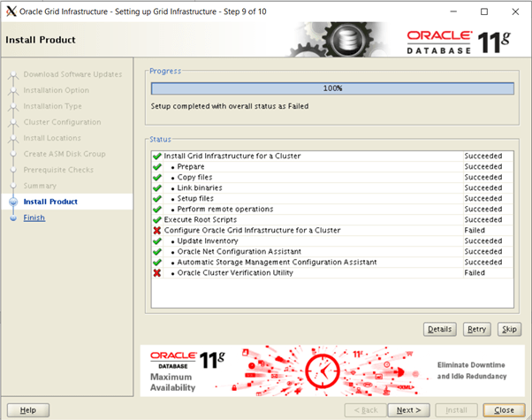The height and width of the screenshot is (420, 532).
Task: Select the Finish step link
Action: (x=34, y=218)
